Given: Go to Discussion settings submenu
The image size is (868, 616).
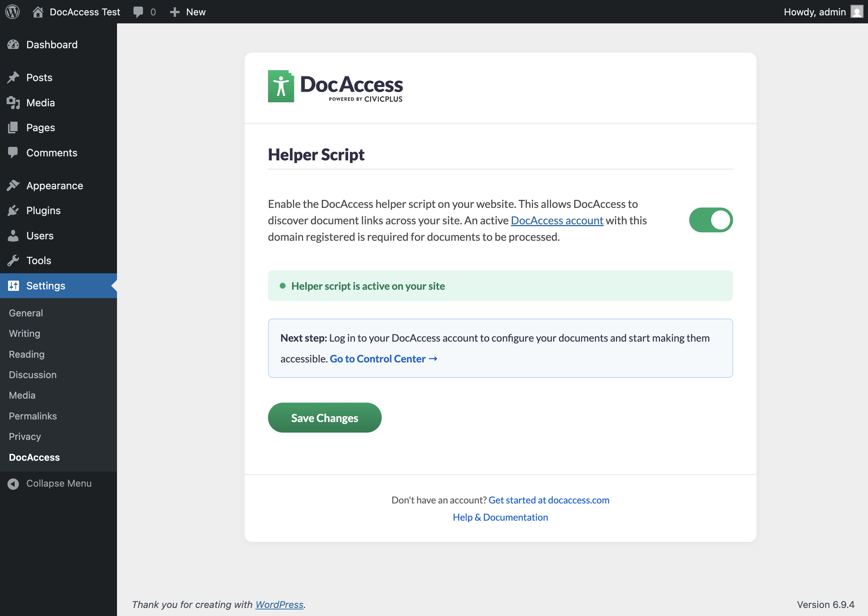Looking at the screenshot, I should point(33,375).
